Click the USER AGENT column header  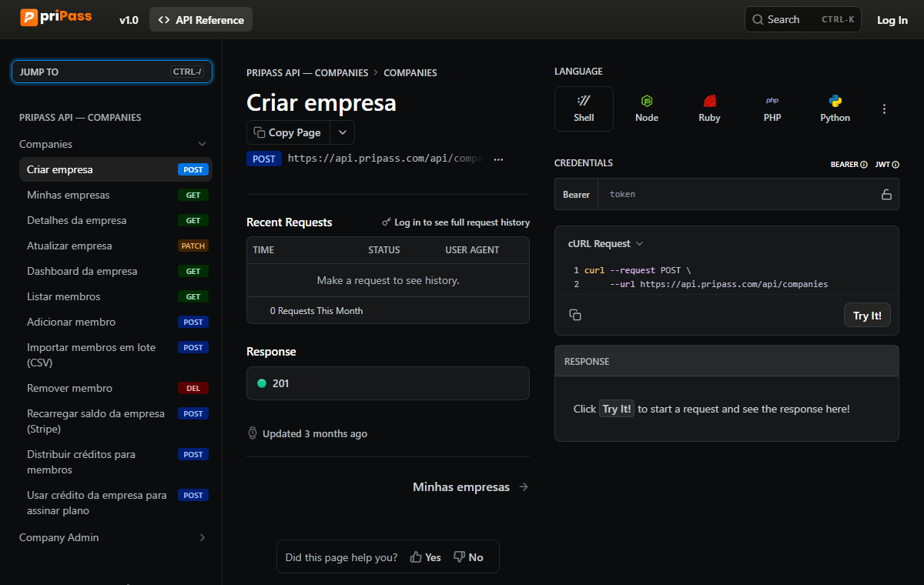[472, 250]
